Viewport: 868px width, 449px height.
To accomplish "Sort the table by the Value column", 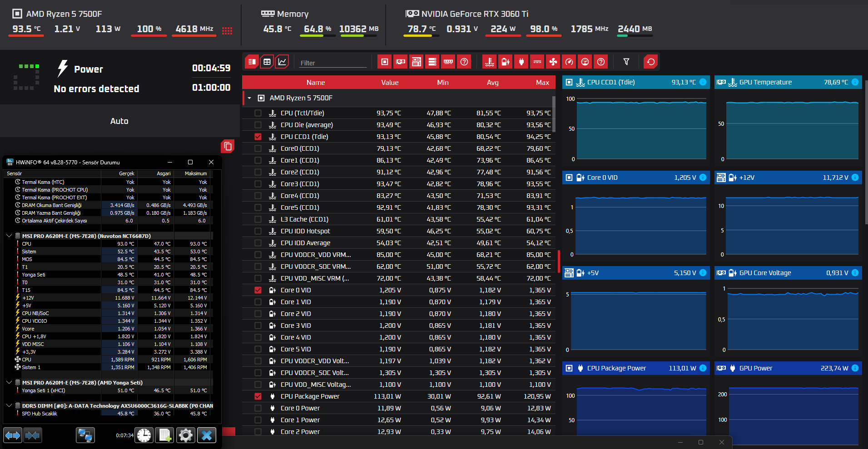I will coord(390,83).
